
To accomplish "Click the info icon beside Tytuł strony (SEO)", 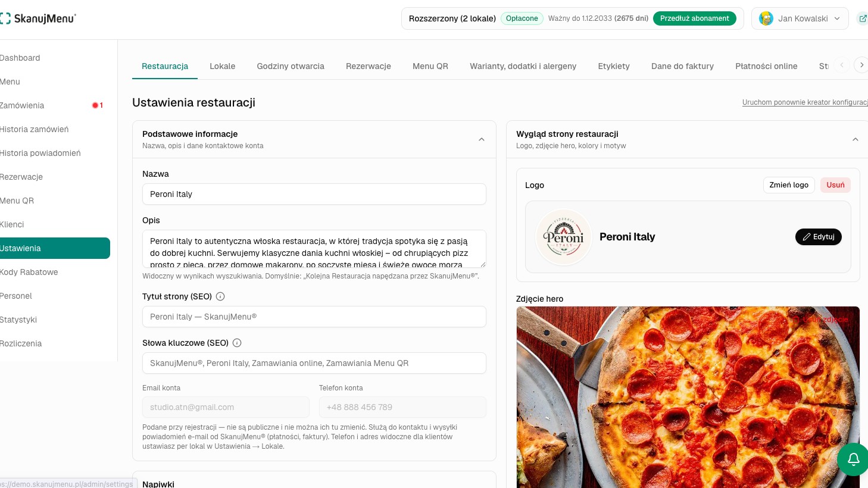I will pyautogui.click(x=220, y=296).
